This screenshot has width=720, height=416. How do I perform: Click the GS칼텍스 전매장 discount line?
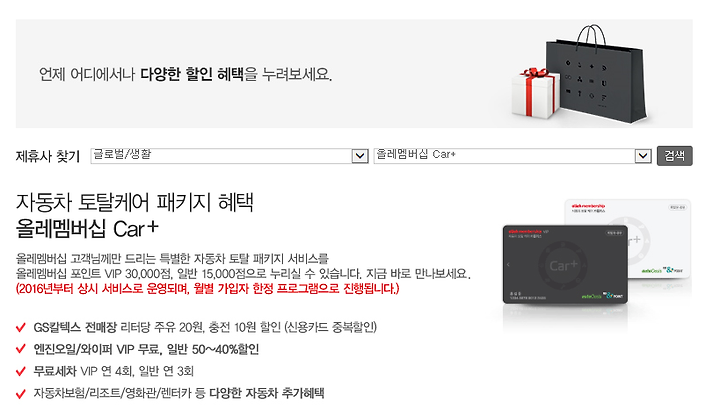(x=205, y=327)
